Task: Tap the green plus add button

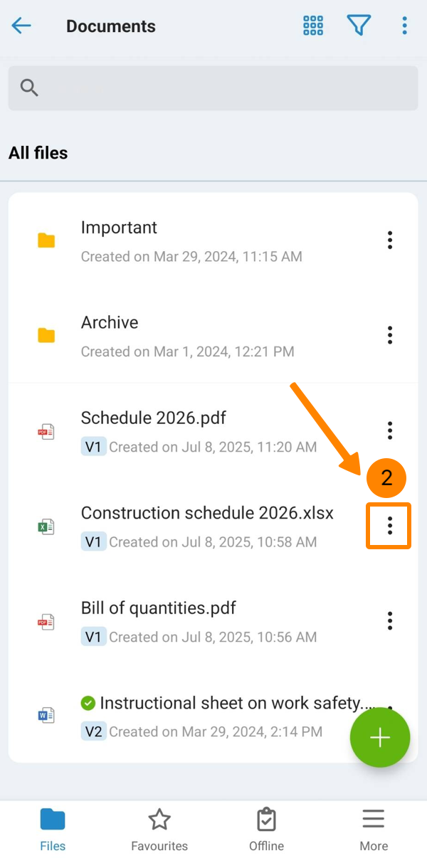Action: (380, 738)
